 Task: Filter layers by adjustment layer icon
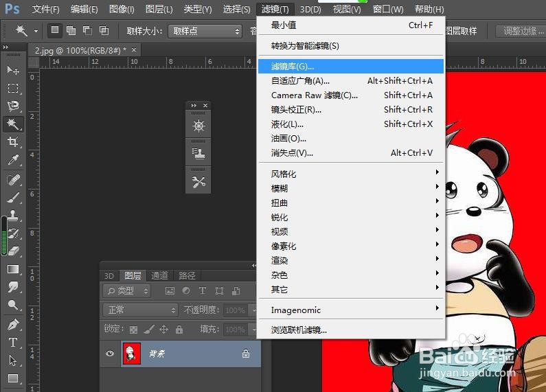click(x=186, y=290)
